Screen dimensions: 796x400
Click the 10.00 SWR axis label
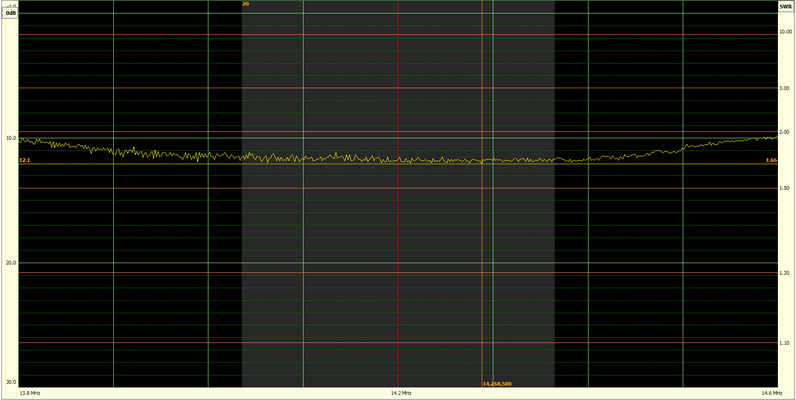tap(785, 31)
